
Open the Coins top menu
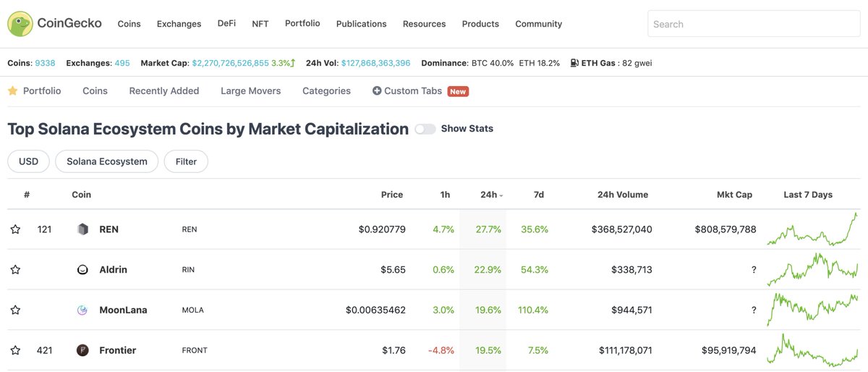129,24
